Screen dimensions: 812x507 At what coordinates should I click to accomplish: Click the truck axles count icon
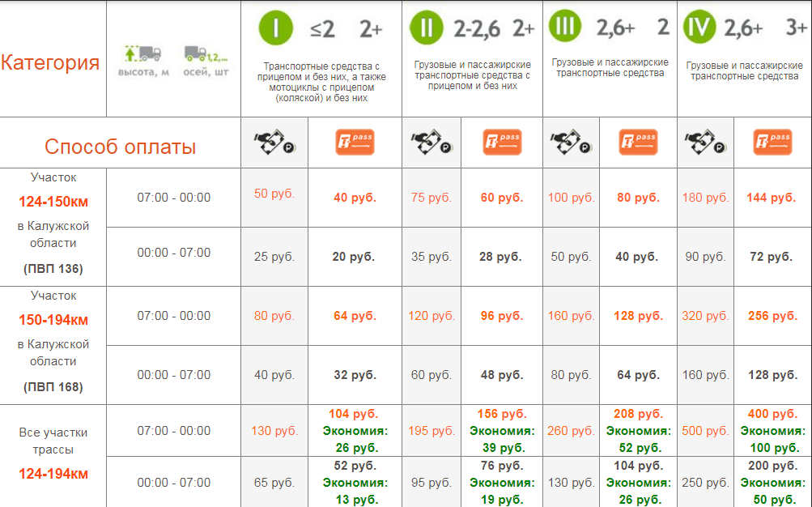point(206,54)
